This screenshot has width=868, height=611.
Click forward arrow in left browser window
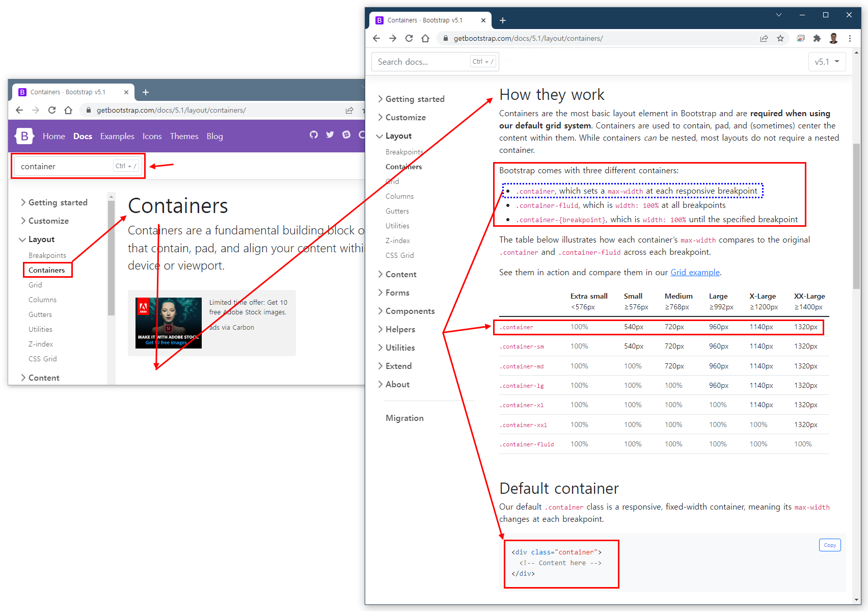(x=36, y=110)
